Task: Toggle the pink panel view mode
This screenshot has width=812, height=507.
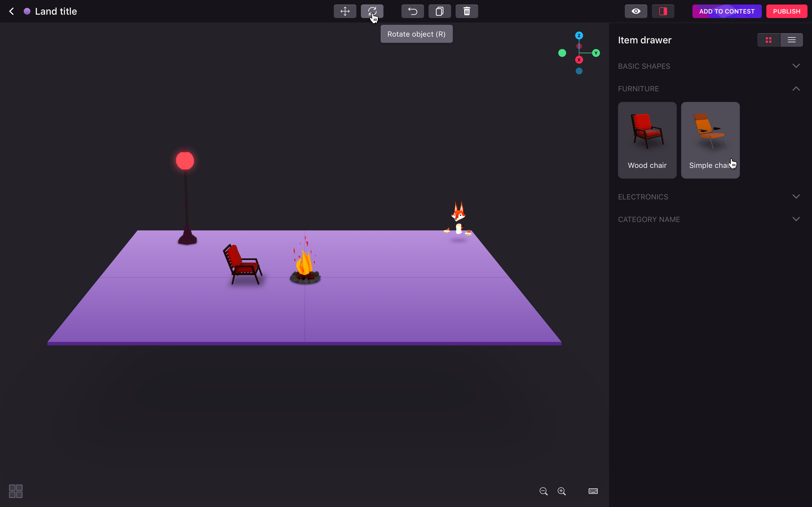Action: 663,11
